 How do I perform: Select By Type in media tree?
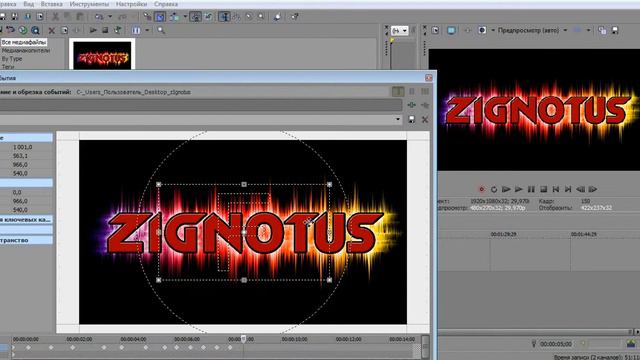(12, 58)
